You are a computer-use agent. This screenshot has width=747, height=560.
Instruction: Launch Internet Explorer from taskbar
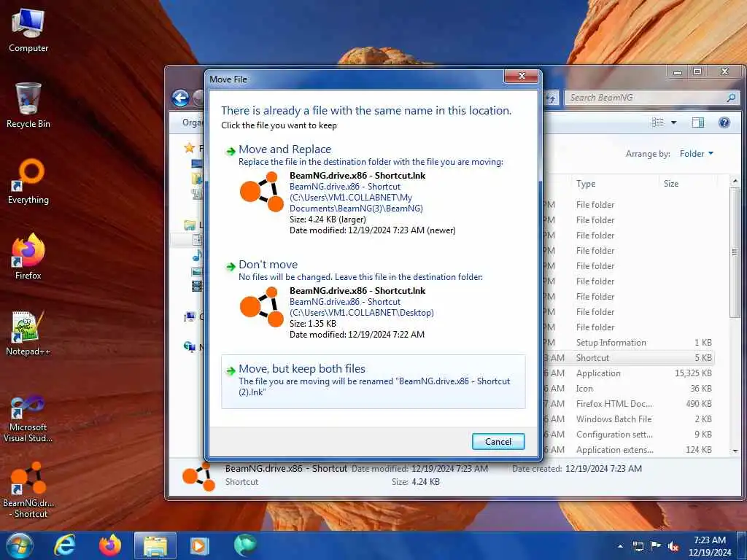(x=65, y=545)
